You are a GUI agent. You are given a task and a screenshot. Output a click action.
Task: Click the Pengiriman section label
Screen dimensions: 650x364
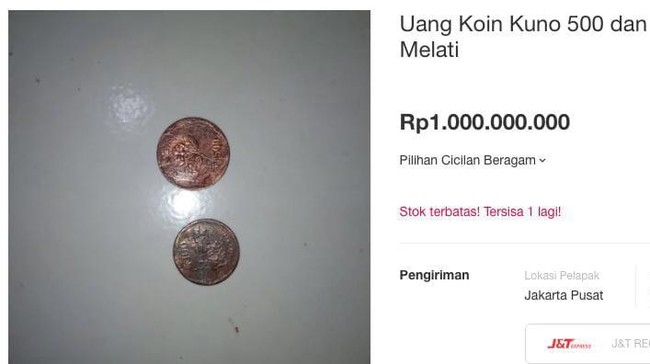(x=434, y=275)
